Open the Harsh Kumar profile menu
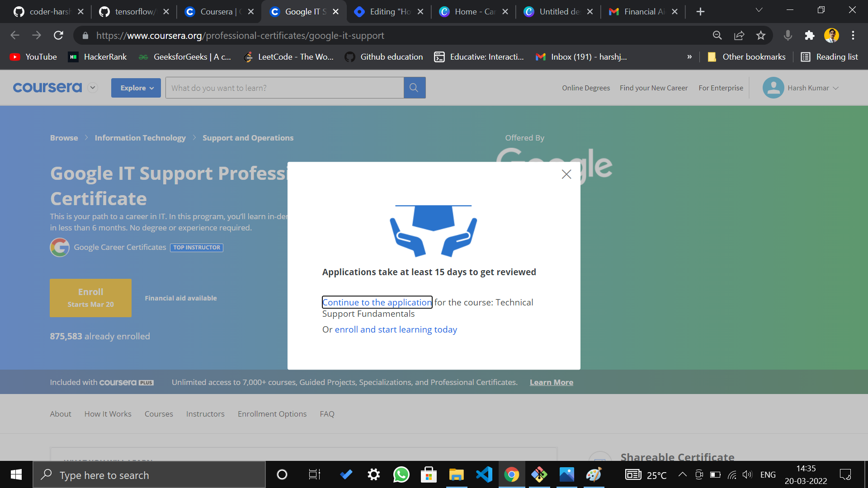The width and height of the screenshot is (868, 488). coord(813,88)
